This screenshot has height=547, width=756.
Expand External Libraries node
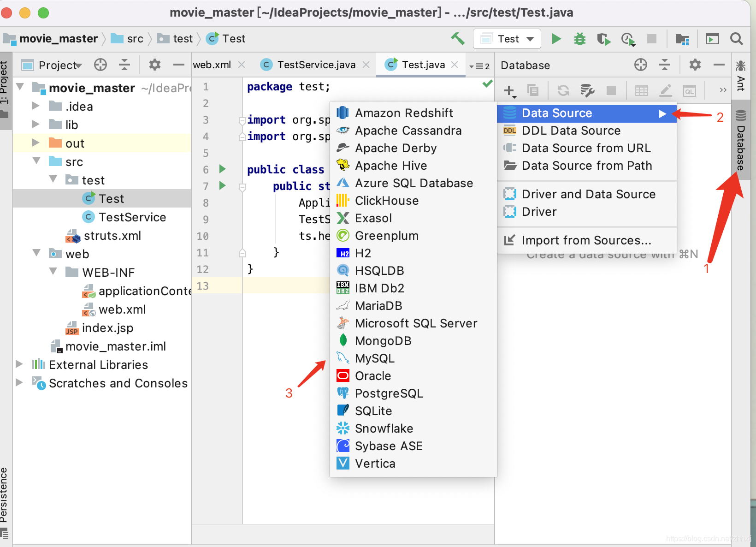coord(19,364)
